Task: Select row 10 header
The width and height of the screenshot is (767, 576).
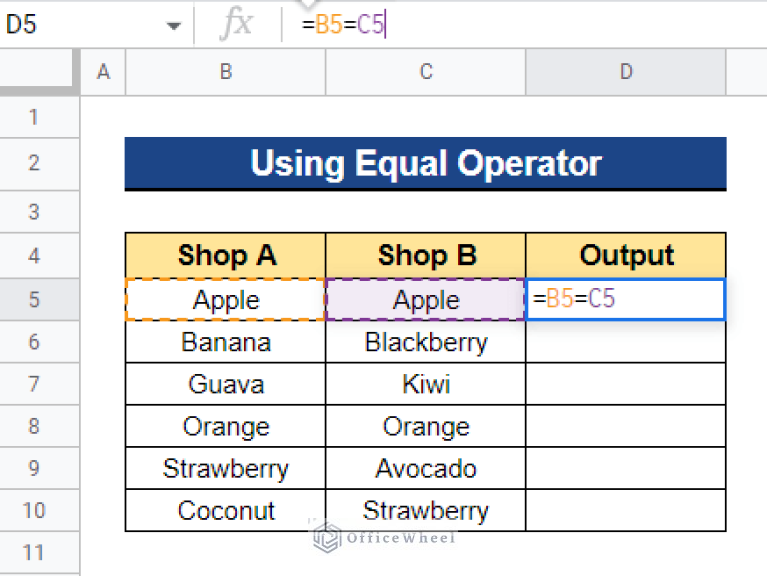Action: pyautogui.click(x=39, y=510)
